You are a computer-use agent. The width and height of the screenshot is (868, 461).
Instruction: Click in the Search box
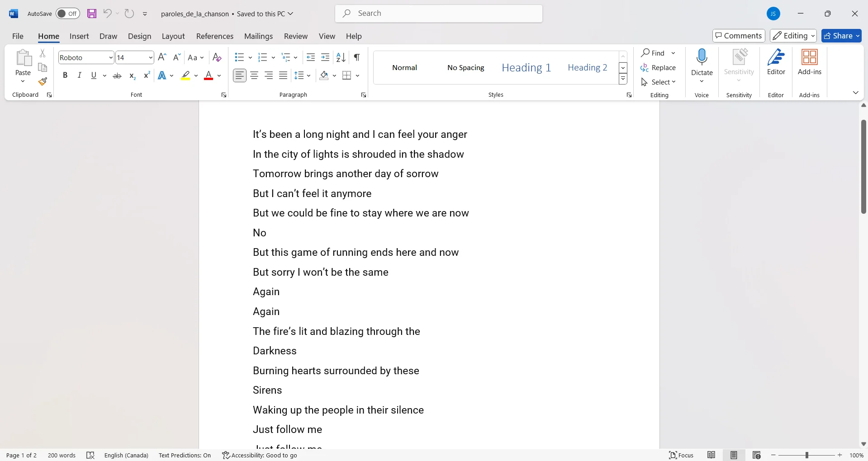[439, 14]
